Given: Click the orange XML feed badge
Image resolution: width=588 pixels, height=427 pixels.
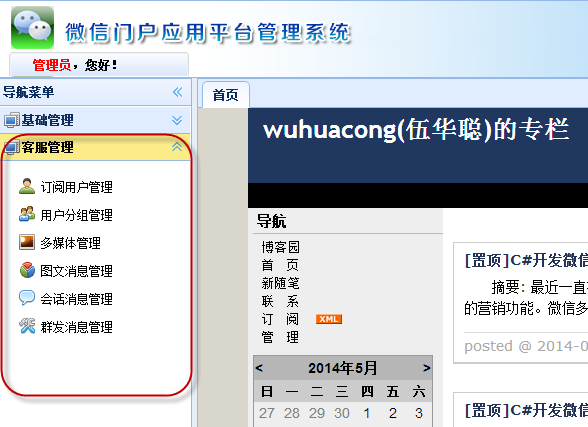Looking at the screenshot, I should 329,319.
